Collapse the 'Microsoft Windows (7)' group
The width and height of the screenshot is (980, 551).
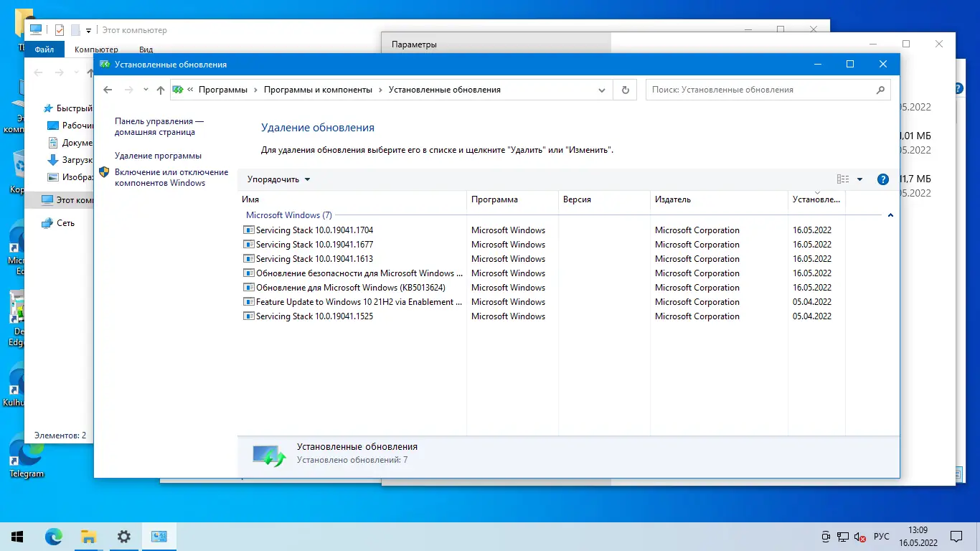(890, 215)
